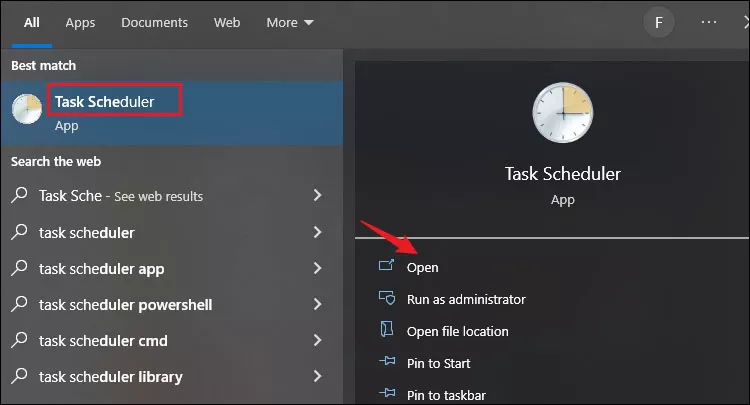
Task: Click the Open action icon
Action: [386, 265]
